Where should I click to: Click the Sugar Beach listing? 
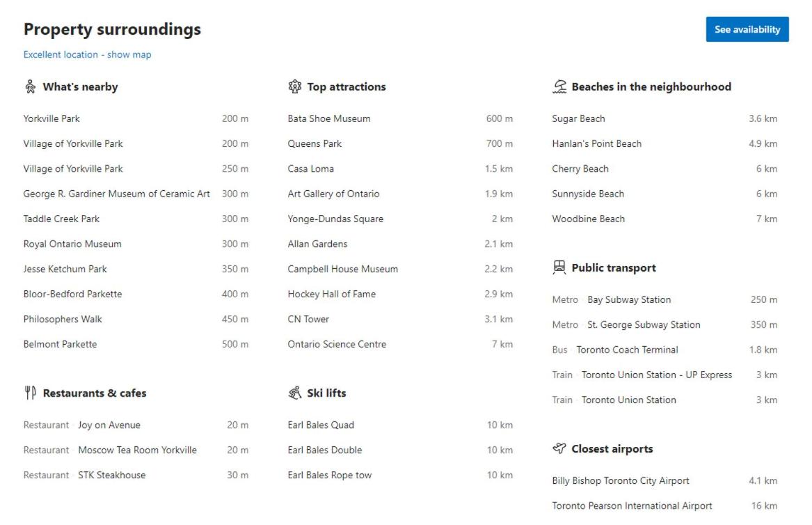(664, 118)
